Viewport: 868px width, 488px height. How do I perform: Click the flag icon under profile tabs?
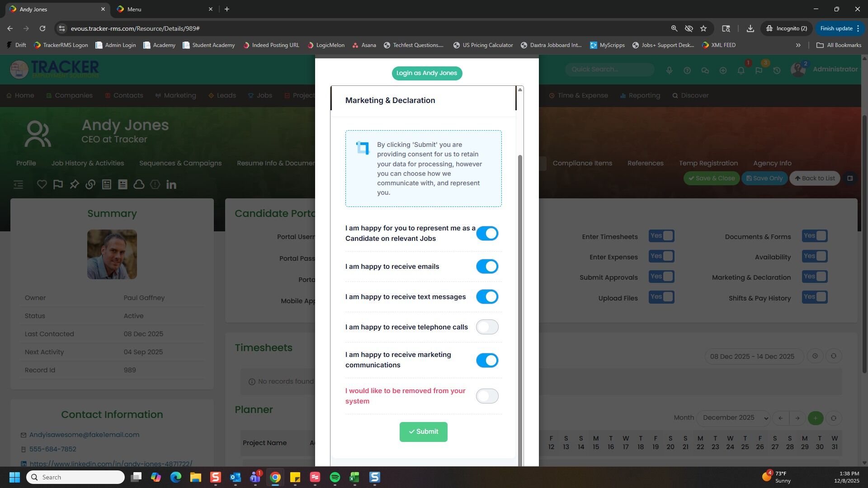pos(58,184)
